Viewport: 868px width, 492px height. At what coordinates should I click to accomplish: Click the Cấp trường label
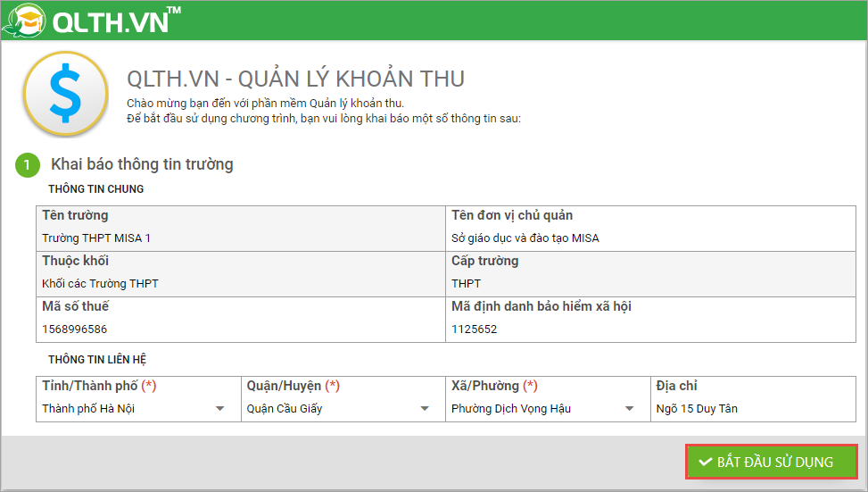click(x=485, y=261)
